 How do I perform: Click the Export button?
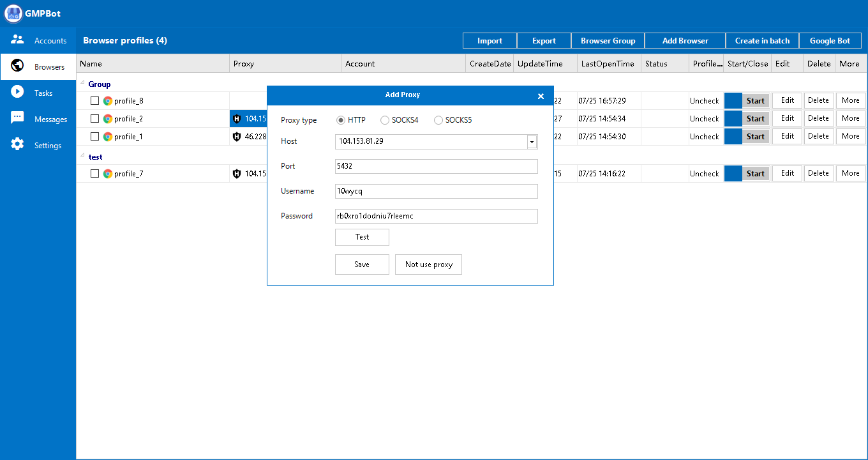coord(544,41)
